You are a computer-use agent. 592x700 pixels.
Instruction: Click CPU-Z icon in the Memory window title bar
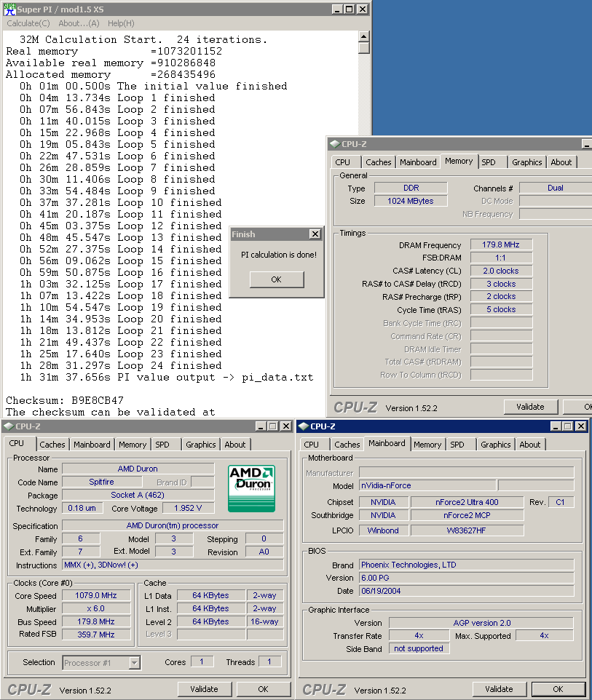(334, 144)
